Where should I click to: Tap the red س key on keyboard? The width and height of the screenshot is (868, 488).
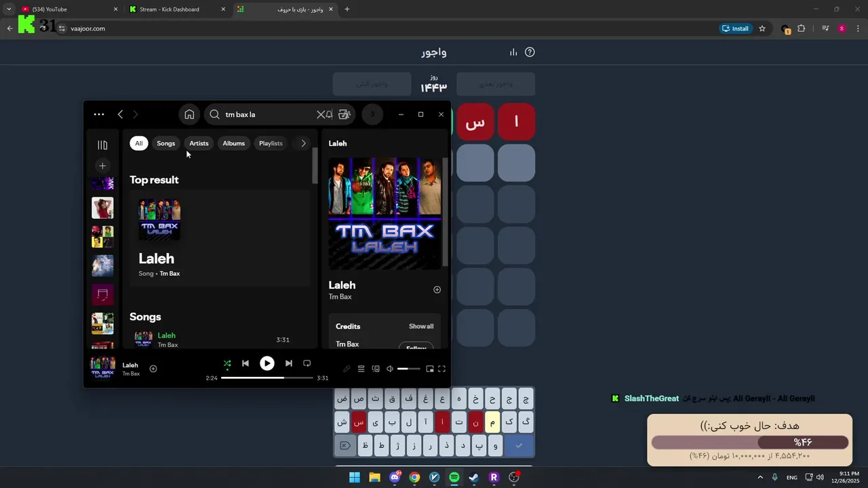tap(359, 422)
